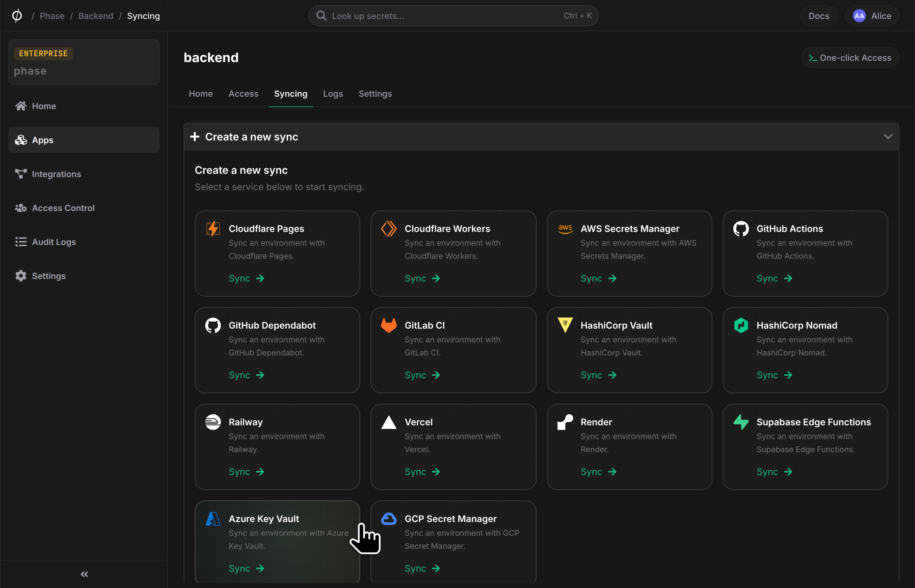Switch to the Access tab
Viewport: 915px width, 588px height.
click(x=243, y=93)
